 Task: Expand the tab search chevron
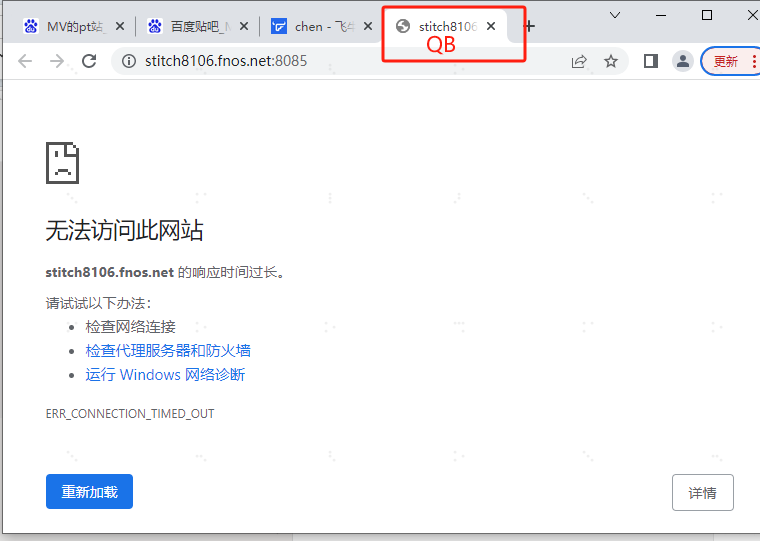point(615,15)
